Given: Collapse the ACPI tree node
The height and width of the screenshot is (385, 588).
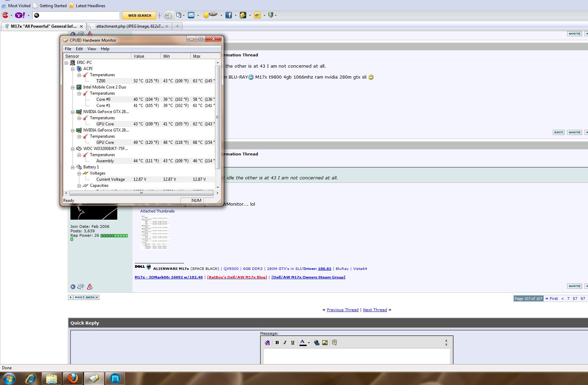Looking at the screenshot, I should pyautogui.click(x=73, y=69).
